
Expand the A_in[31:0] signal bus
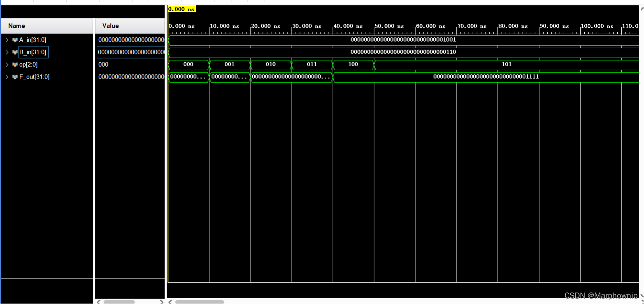tap(7, 40)
